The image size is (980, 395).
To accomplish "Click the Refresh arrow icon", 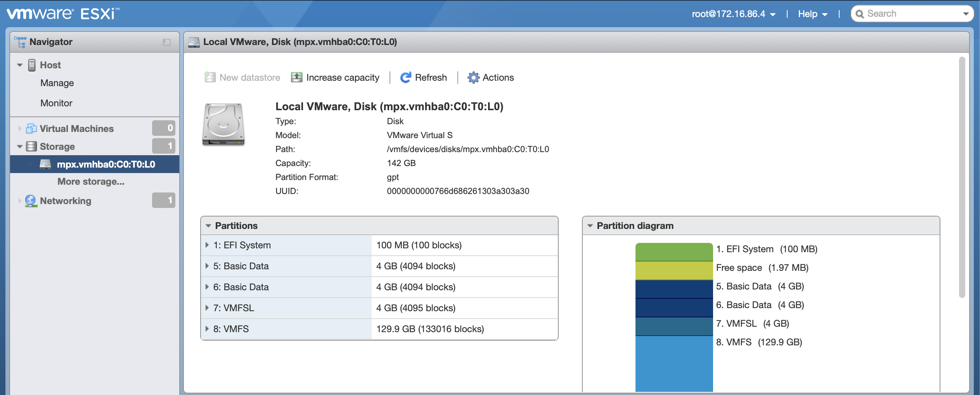I will coord(406,78).
